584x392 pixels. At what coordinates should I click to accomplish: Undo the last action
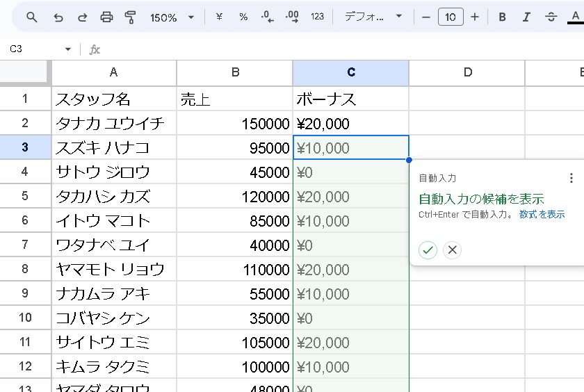pos(58,17)
